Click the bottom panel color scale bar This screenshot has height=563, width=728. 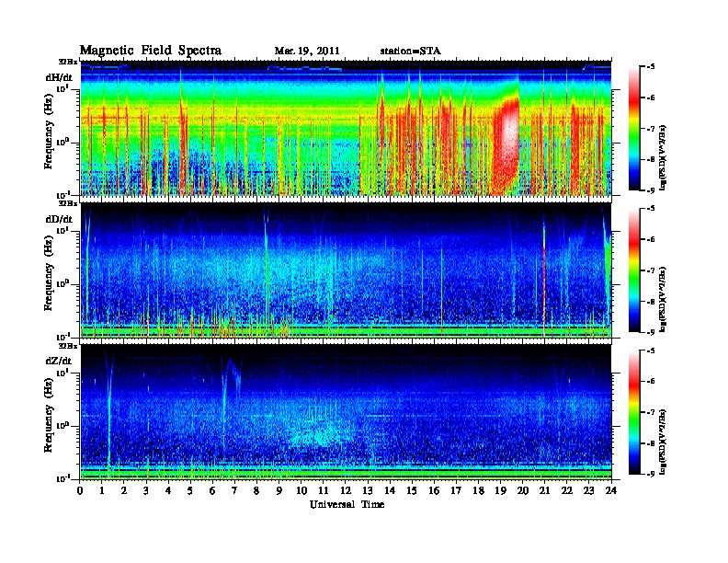(x=634, y=412)
